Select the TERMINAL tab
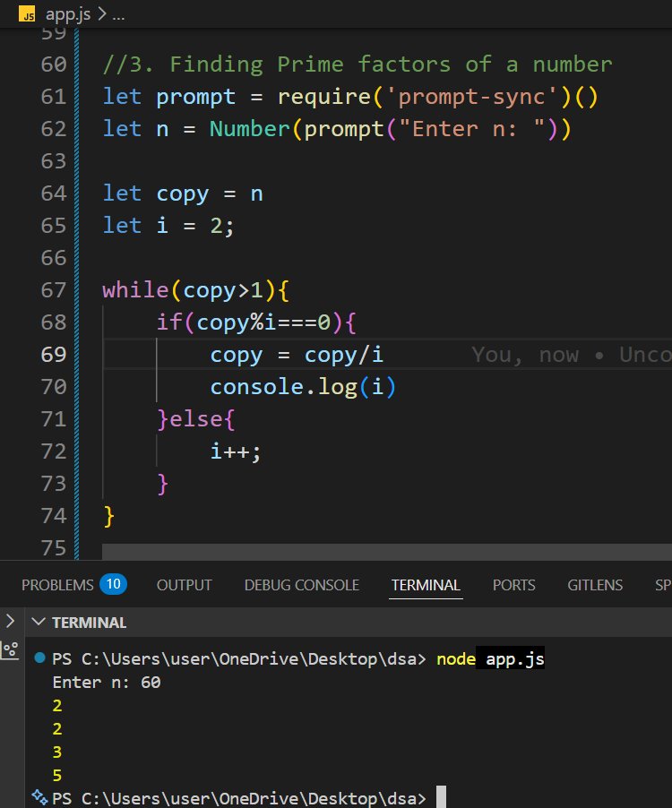The image size is (672, 808). (x=426, y=585)
